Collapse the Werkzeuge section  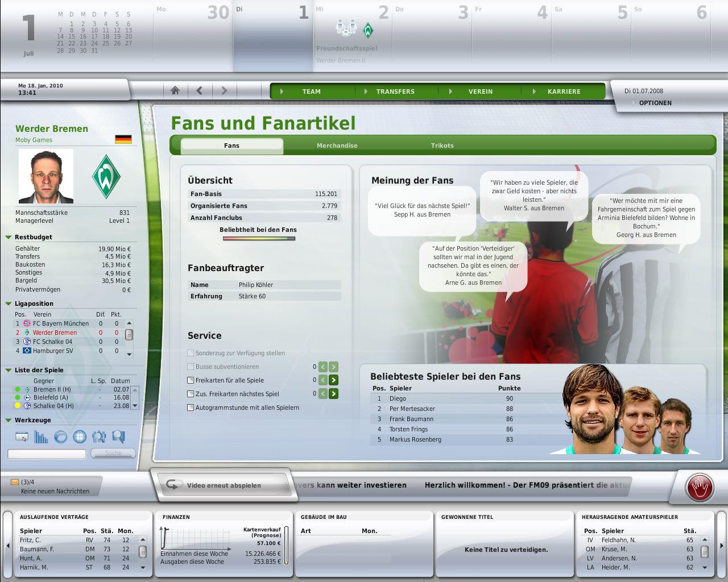9,420
